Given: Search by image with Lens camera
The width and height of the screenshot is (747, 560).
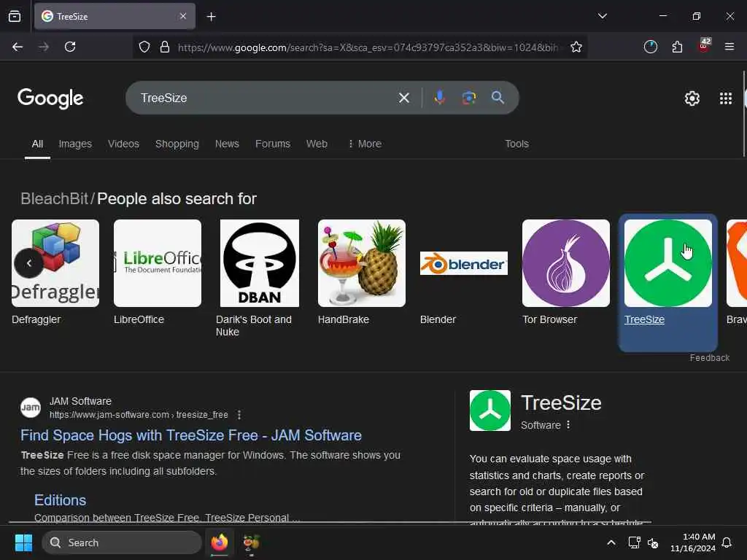Looking at the screenshot, I should point(469,98).
